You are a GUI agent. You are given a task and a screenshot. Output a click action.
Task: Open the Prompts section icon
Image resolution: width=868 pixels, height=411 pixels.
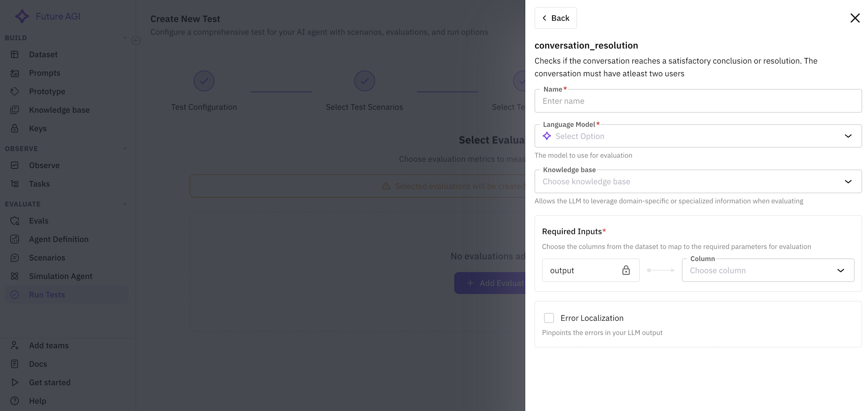(x=15, y=73)
